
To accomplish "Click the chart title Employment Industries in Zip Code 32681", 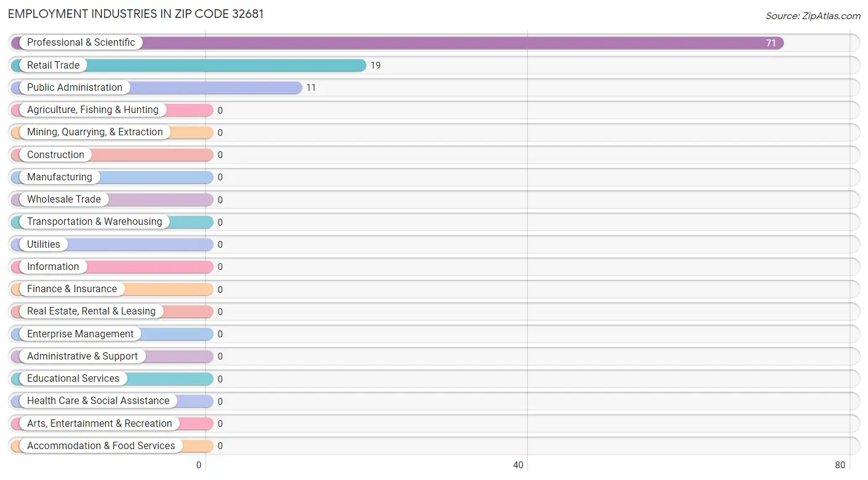I will 136,14.
